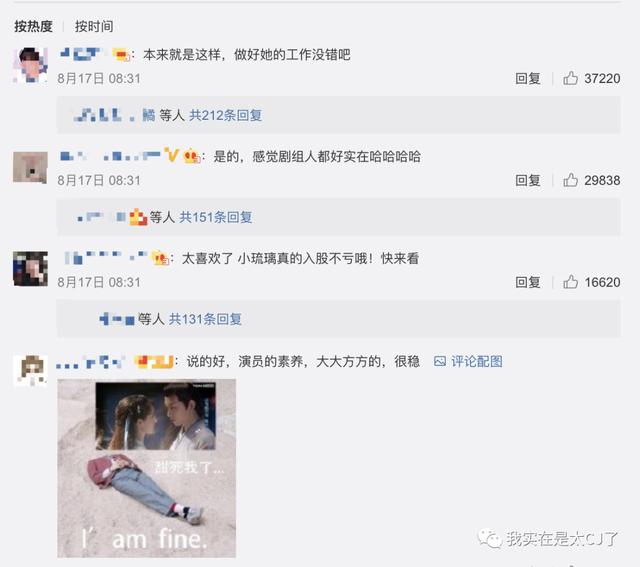Click thumbs-up icon beside 29838
Image resolution: width=640 pixels, height=567 pixels.
click(570, 180)
